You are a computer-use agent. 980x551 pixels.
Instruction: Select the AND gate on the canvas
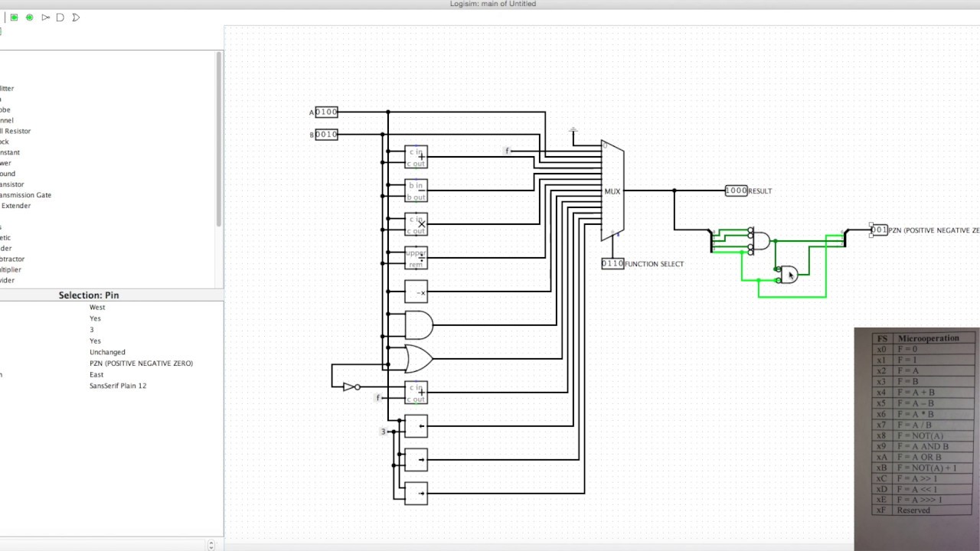point(418,325)
